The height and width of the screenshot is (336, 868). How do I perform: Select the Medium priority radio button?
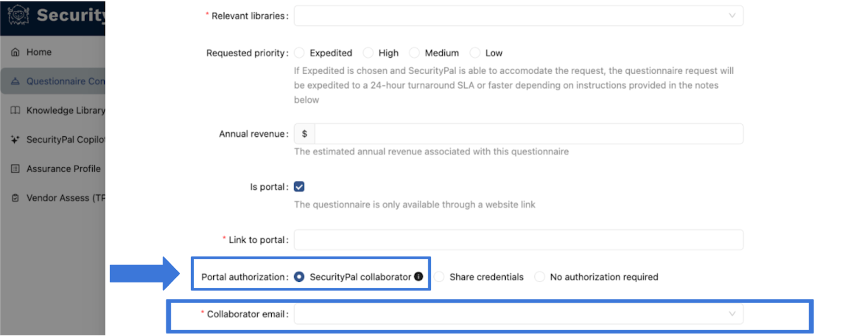414,53
